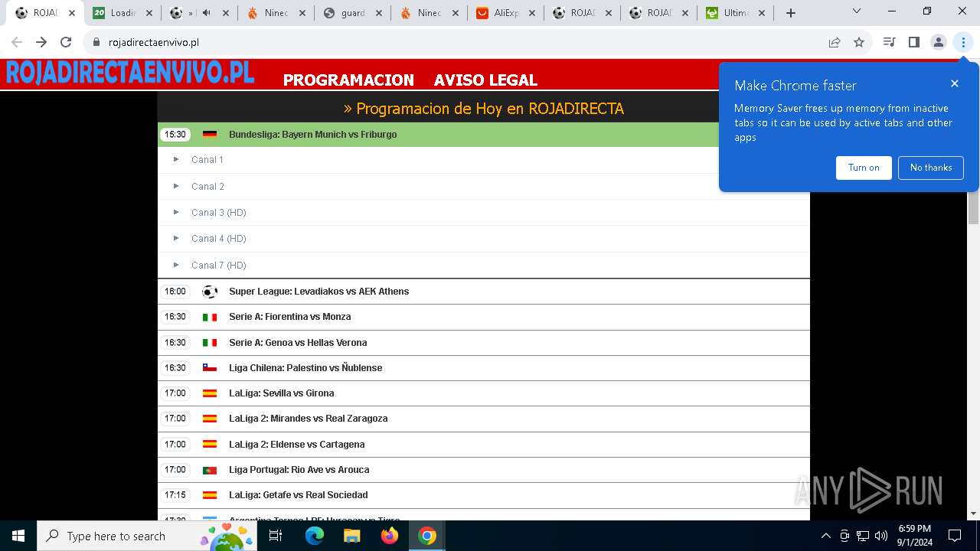Expand Liga Chilena: Palestino vs Ñublense

click(484, 368)
